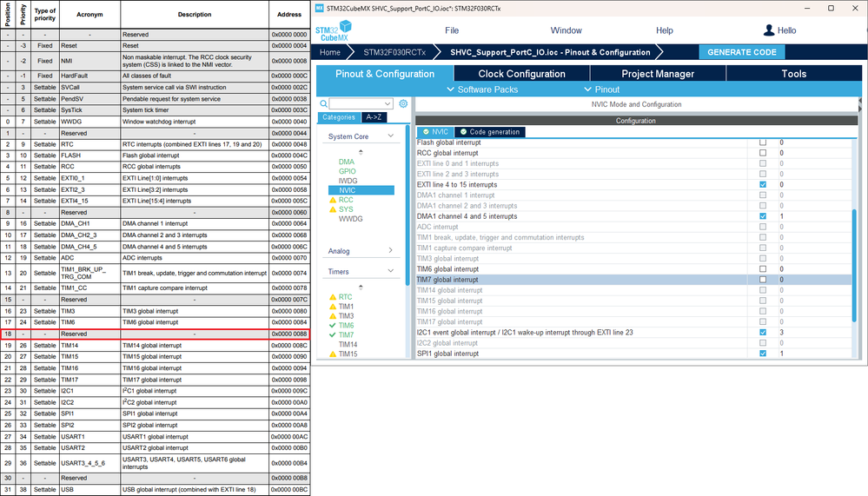Click the TIM3 warning triangle icon
Image resolution: width=868 pixels, height=496 pixels.
[333, 316]
